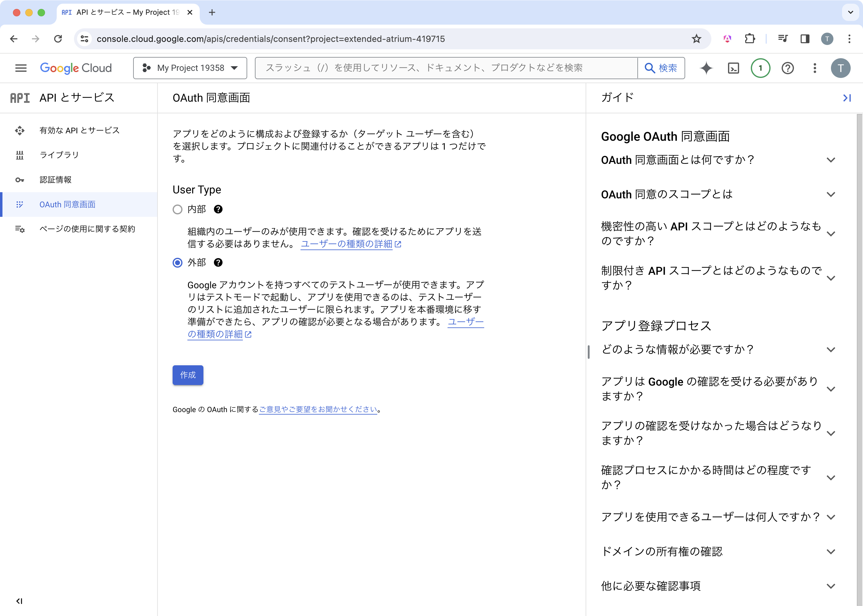The height and width of the screenshot is (616, 863).
Task: Show help tooltip for 内部 user type
Action: [218, 209]
